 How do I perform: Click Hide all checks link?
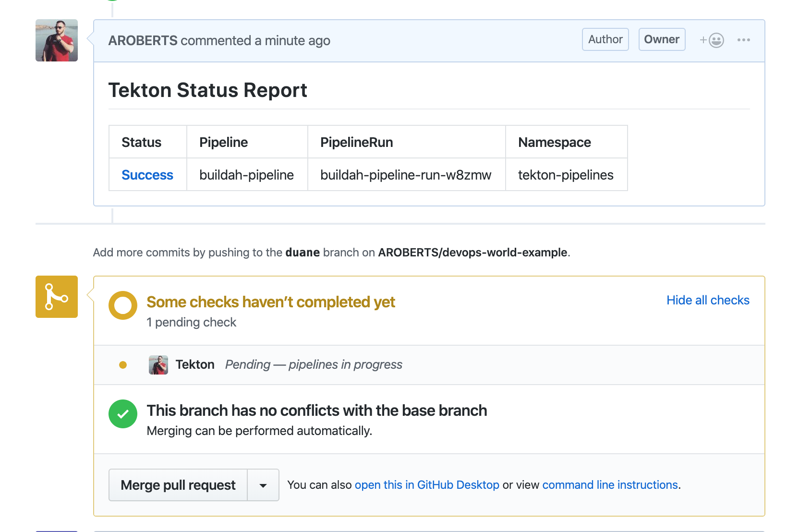click(x=708, y=300)
